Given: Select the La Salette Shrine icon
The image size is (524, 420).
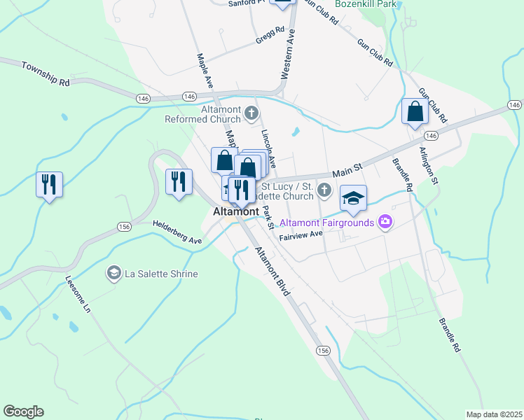Looking at the screenshot, I should [114, 273].
